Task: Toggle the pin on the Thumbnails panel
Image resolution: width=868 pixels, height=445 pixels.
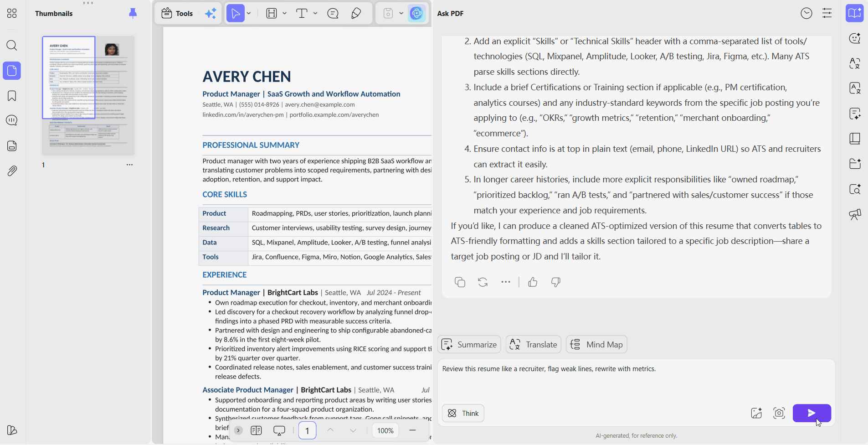Action: (133, 14)
